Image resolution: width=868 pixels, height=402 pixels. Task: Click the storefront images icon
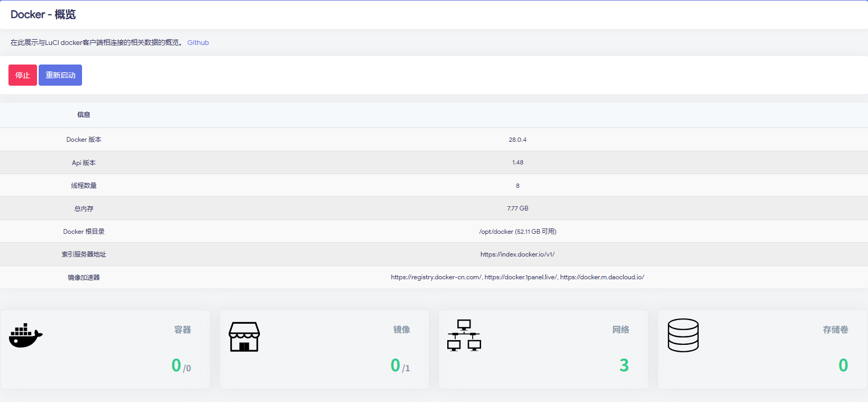click(x=244, y=337)
